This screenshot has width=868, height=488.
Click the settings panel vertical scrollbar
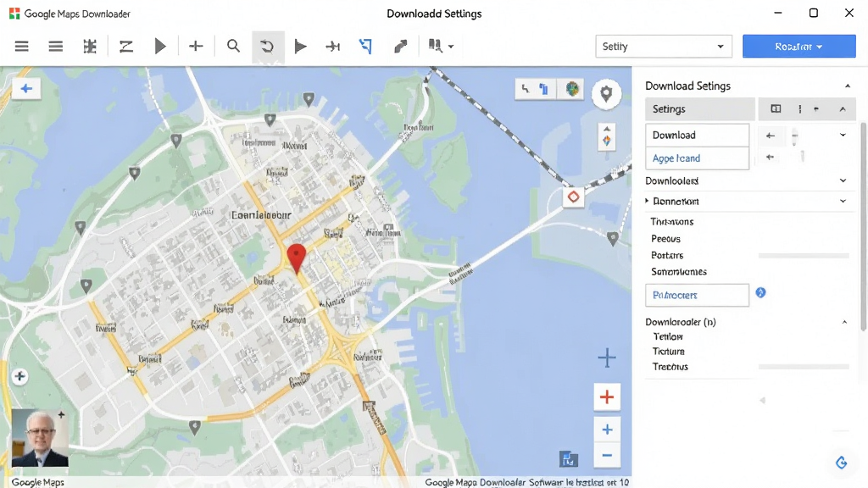click(864, 227)
